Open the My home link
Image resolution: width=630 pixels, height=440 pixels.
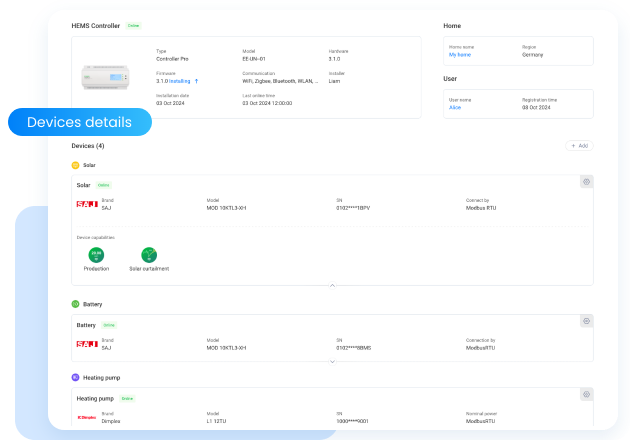(x=459, y=55)
